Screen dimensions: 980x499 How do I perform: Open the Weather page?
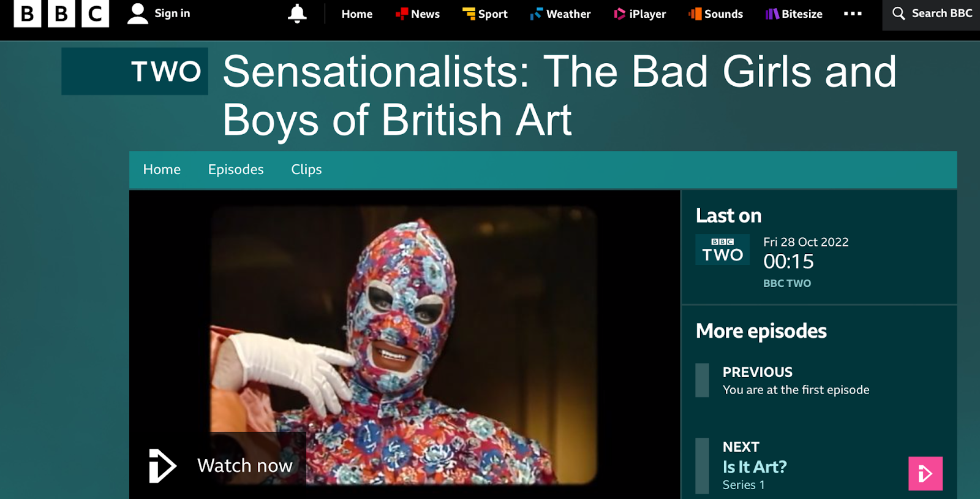pos(560,13)
